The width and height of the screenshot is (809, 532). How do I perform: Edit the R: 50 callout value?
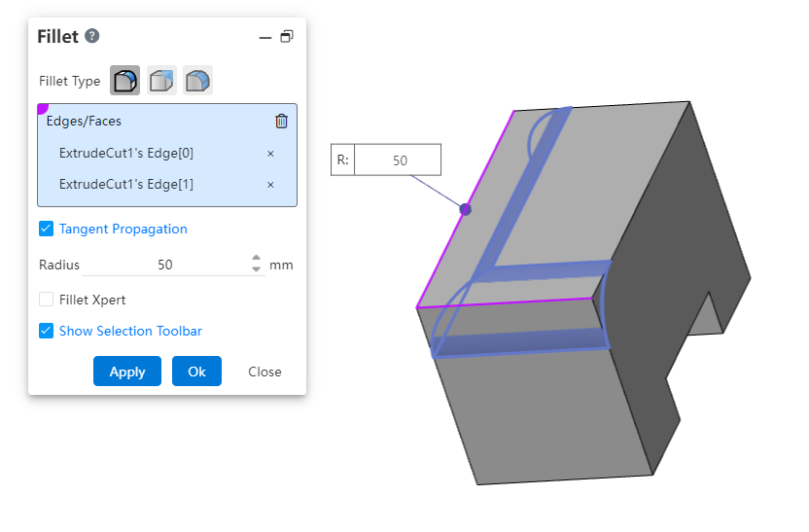click(x=398, y=160)
